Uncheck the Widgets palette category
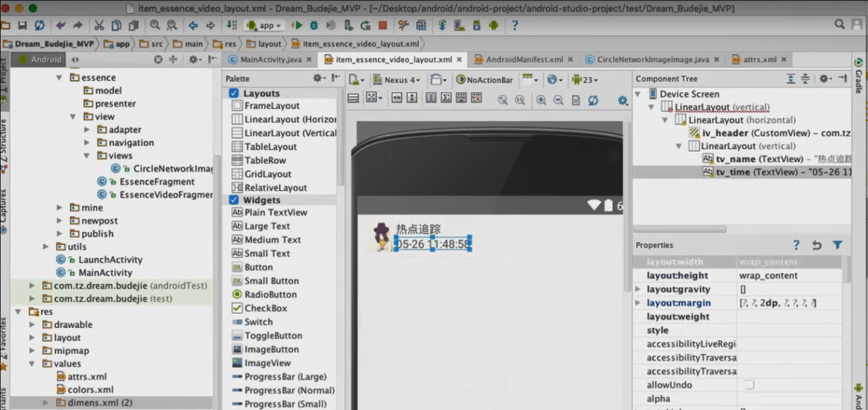This screenshot has height=410, width=868. coord(233,199)
